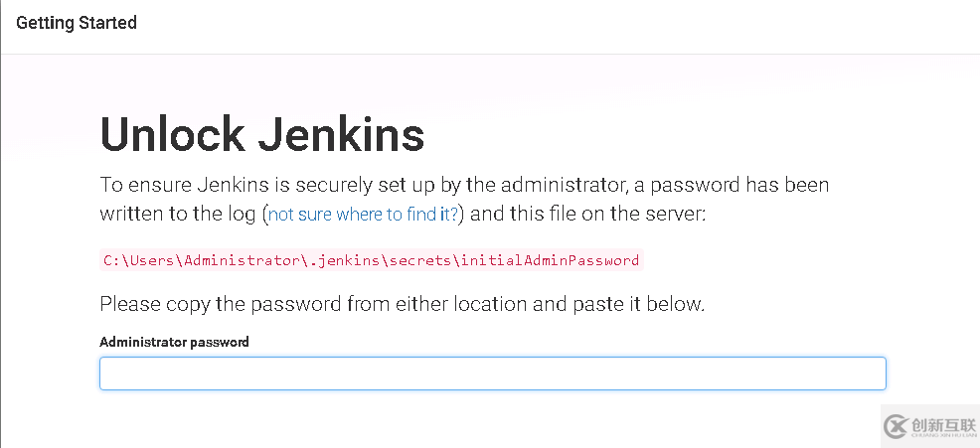
Task: Click 'C:\Users' at the start of the path
Action: tap(139, 260)
